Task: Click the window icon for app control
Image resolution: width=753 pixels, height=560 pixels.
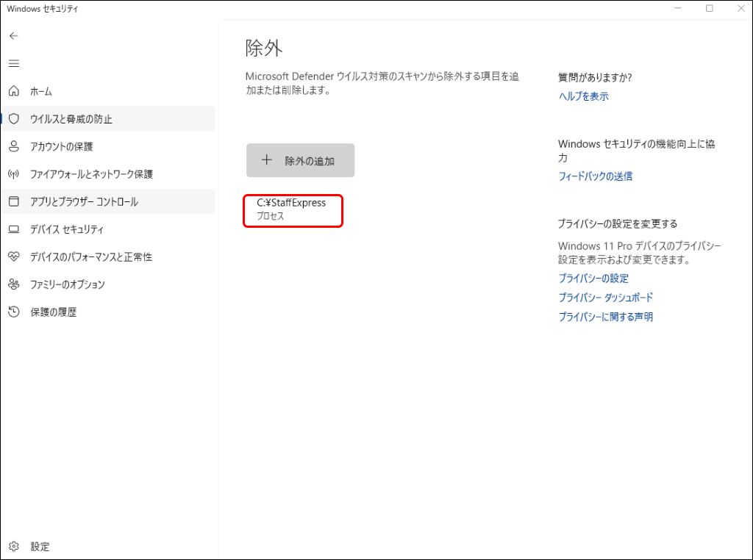Action: click(x=14, y=201)
